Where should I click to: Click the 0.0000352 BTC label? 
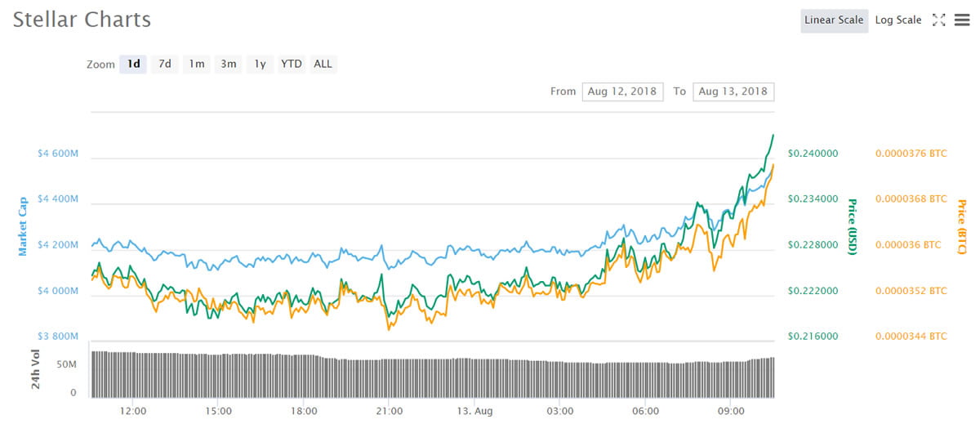pos(911,290)
